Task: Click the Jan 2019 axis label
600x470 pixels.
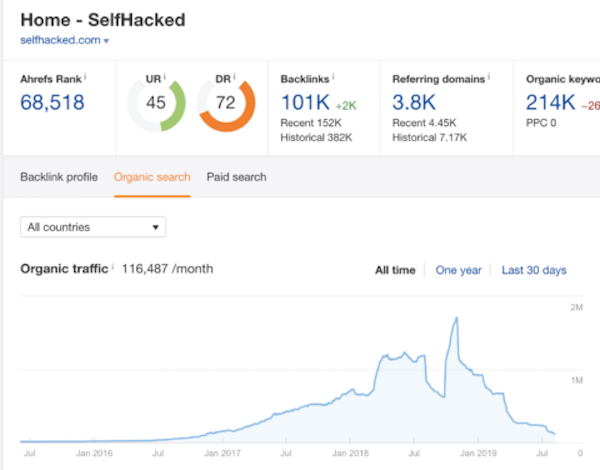Action: click(478, 453)
